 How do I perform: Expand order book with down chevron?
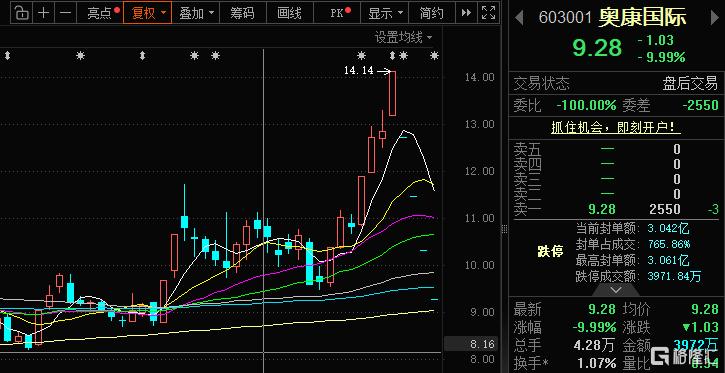pyautogui.click(x=615, y=290)
